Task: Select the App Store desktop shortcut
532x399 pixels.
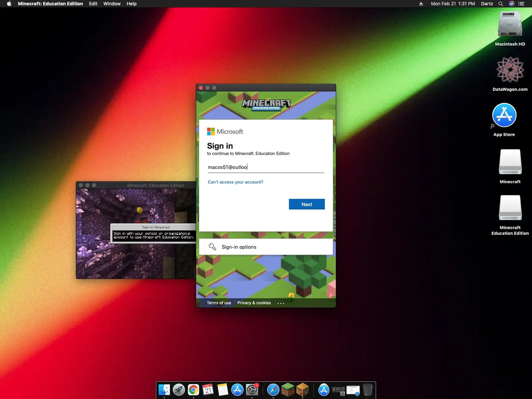Action: click(504, 115)
